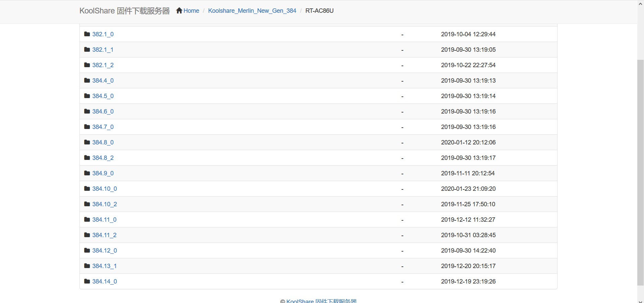Open the 384.13_1 folder link
The height and width of the screenshot is (303, 644).
(x=105, y=266)
